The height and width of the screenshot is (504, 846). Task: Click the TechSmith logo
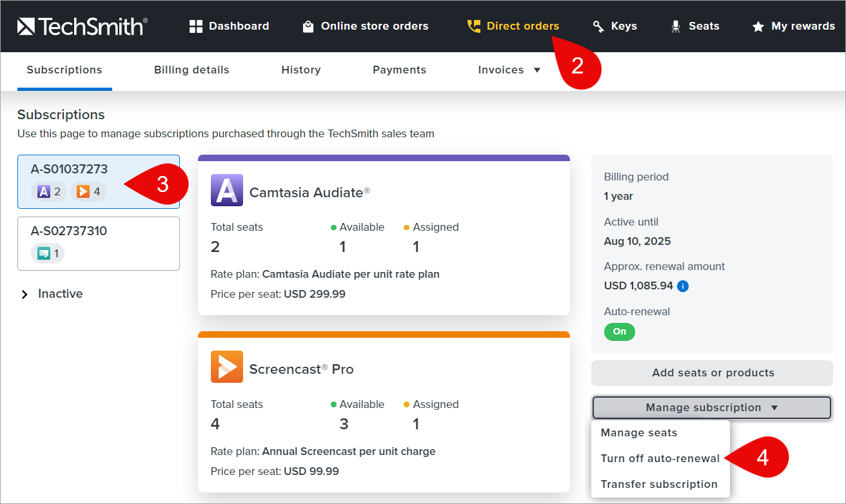[82, 26]
